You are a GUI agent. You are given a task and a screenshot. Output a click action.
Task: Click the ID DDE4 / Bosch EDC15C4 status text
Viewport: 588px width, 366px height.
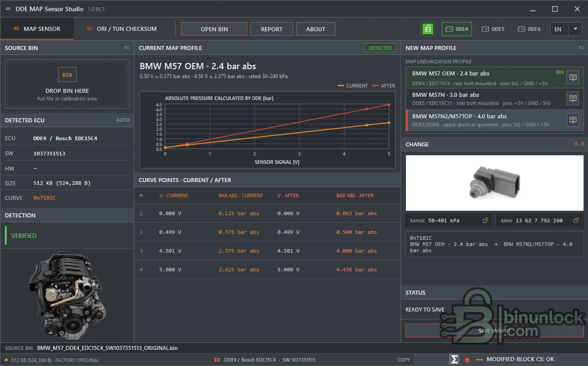click(264, 360)
